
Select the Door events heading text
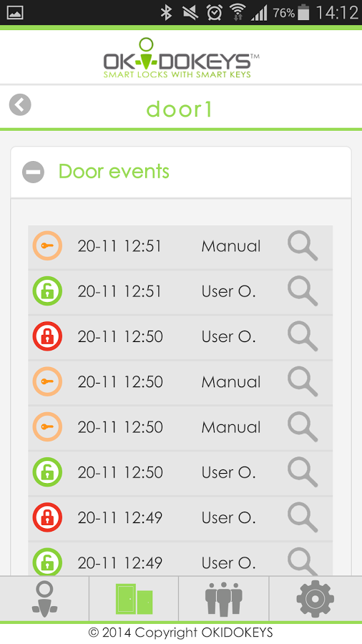click(114, 172)
